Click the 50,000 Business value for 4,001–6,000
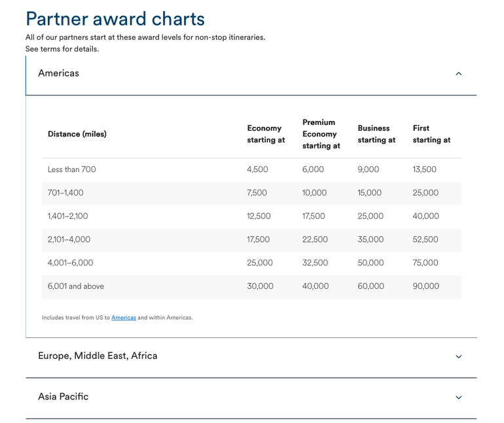Screen dimensions: 504x423 370,263
